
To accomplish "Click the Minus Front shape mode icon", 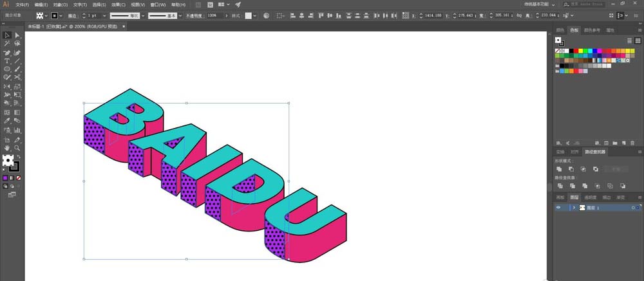I will (x=571, y=169).
